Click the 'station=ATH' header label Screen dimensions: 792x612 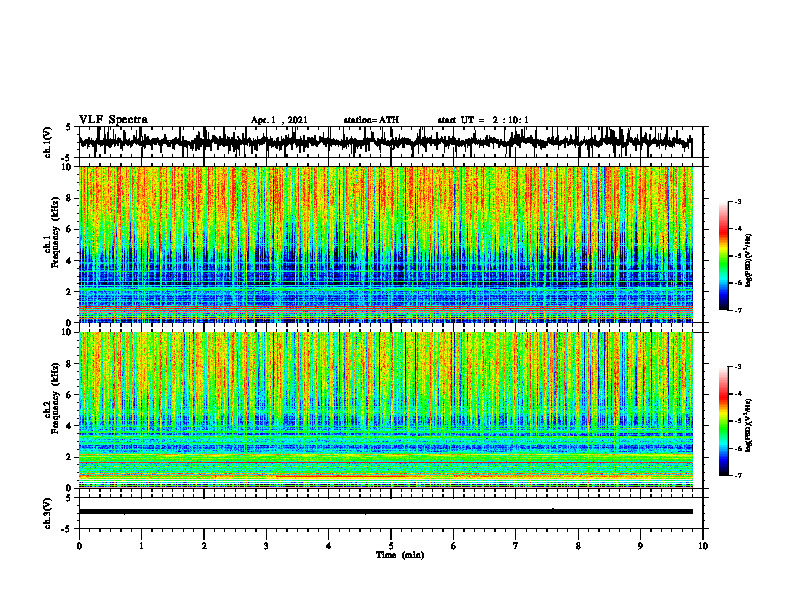[x=371, y=120]
